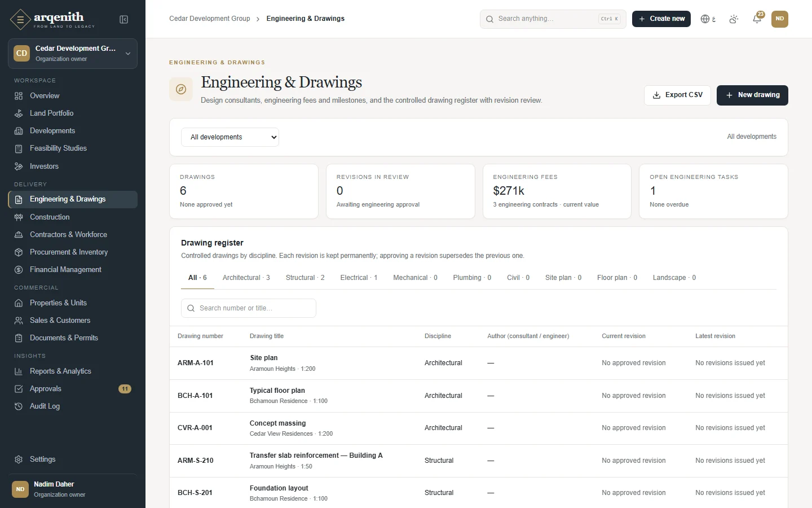Viewport: 812px width, 508px height.
Task: Click the Search anything field
Action: [x=553, y=19]
